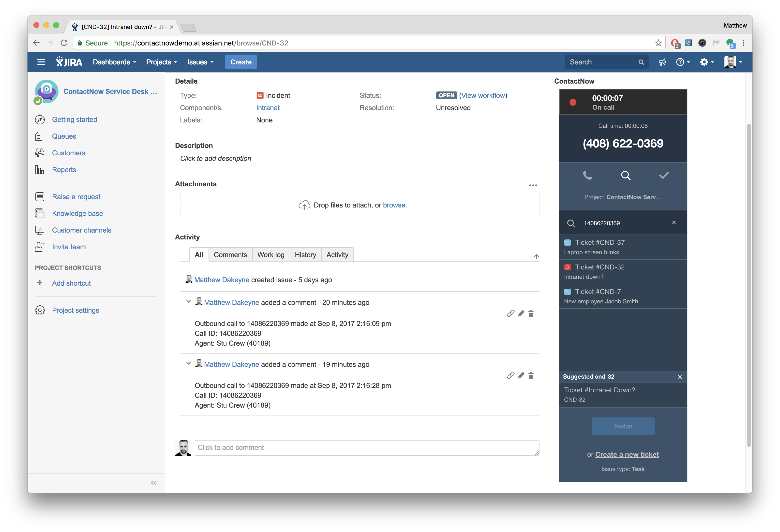Switch to the History tab
The image size is (780, 532).
(x=305, y=255)
